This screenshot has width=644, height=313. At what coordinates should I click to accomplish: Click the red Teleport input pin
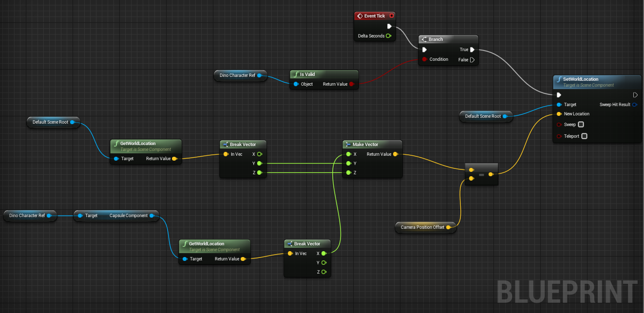coord(559,136)
